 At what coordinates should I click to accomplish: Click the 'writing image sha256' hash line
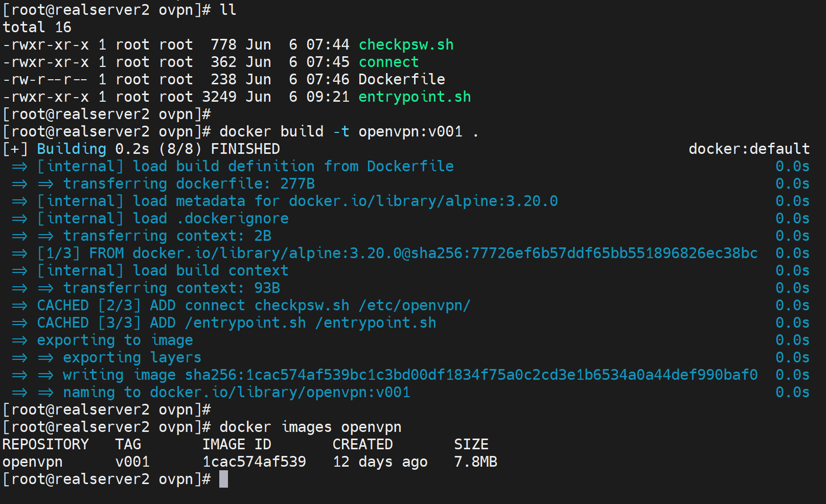[x=410, y=375]
